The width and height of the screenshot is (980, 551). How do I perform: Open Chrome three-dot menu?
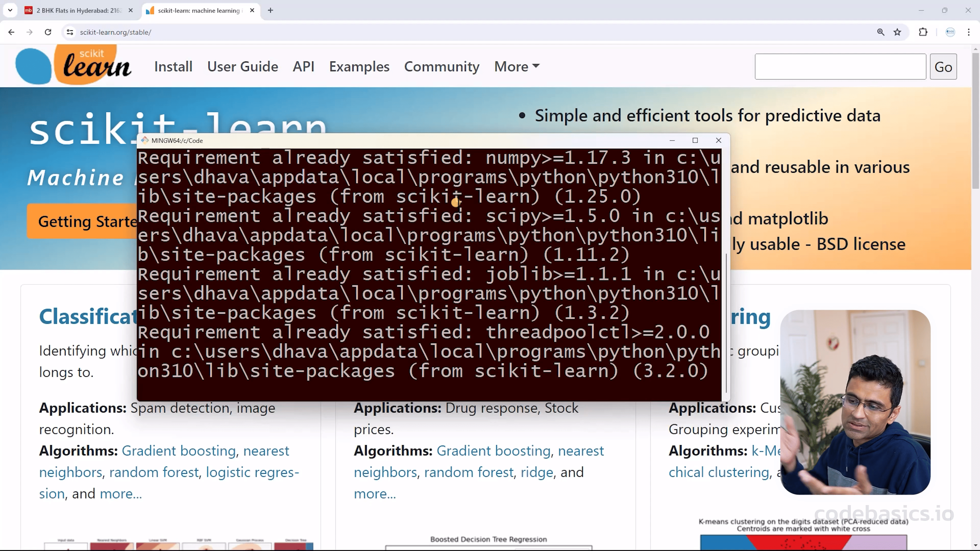click(969, 32)
